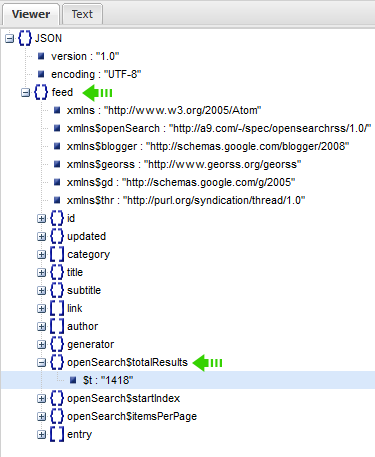Select the version : "1.0" row
This screenshot has height=457, width=375.
pyautogui.click(x=85, y=56)
